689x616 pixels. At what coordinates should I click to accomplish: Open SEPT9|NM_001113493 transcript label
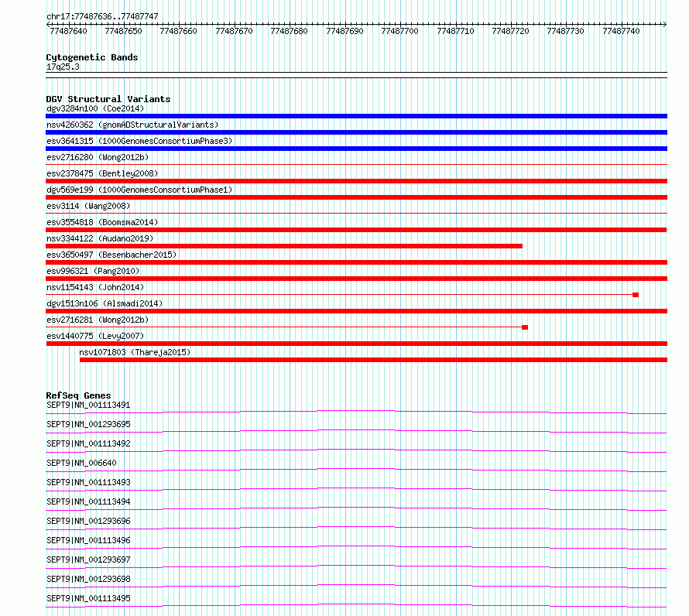pos(88,482)
